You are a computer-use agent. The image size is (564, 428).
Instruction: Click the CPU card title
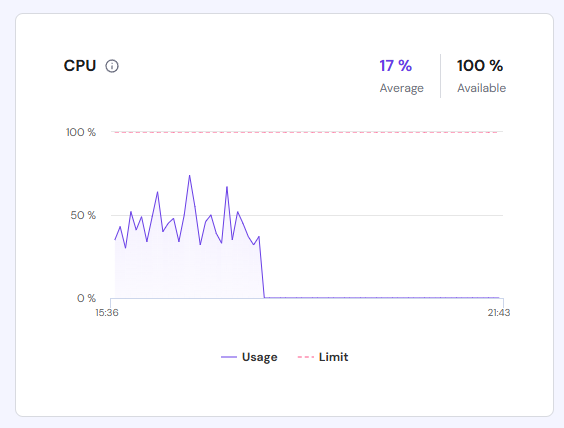coord(80,66)
